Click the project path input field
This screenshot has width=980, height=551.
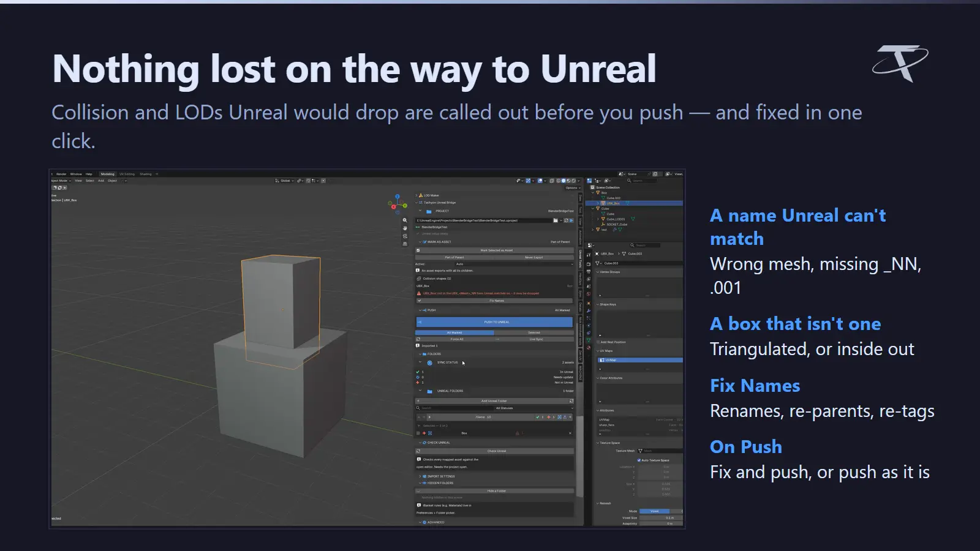pyautogui.click(x=484, y=220)
